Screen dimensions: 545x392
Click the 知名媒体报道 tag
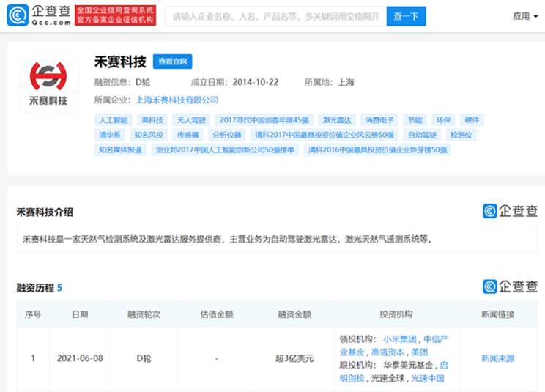tap(120, 150)
